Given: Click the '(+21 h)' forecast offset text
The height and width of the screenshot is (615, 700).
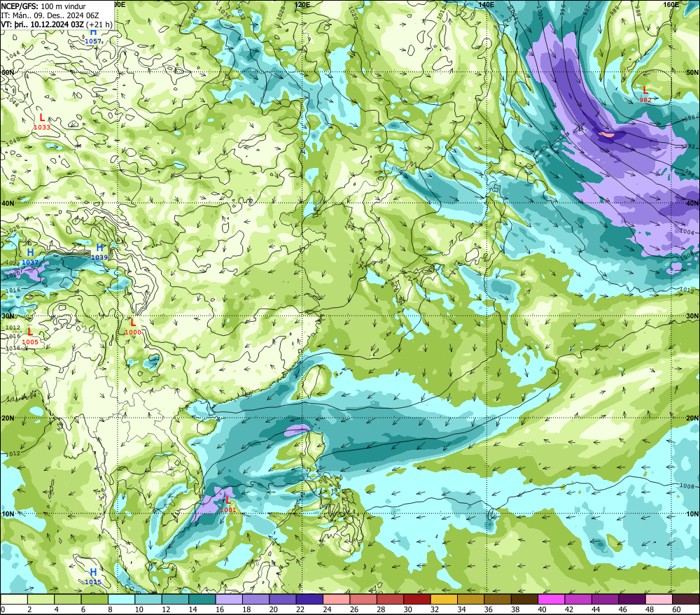Looking at the screenshot, I should [x=99, y=24].
